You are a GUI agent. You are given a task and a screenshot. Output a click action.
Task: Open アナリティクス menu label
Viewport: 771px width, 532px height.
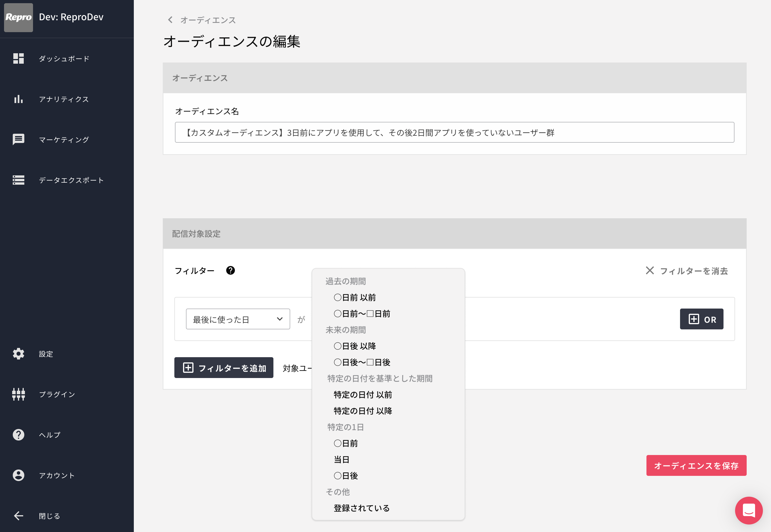coord(64,99)
